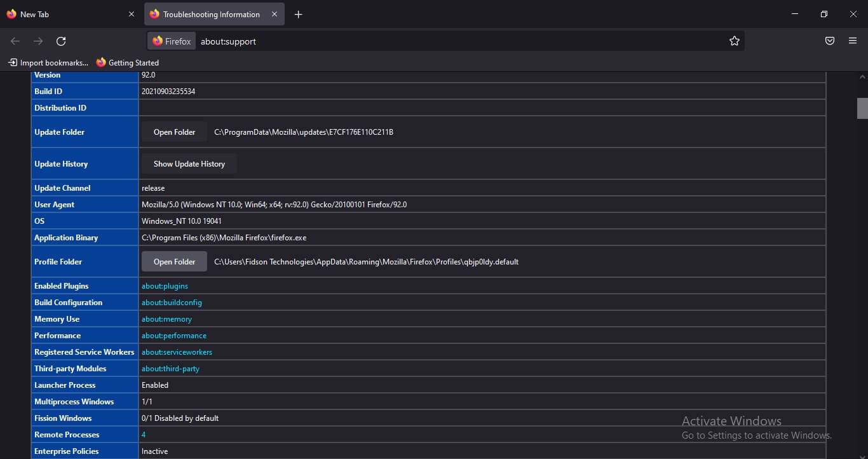Open Folder for the Update Folder row
The width and height of the screenshot is (868, 459).
pos(174,132)
